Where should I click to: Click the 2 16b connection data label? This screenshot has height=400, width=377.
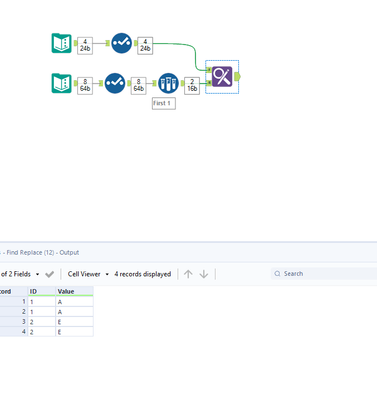click(x=192, y=86)
